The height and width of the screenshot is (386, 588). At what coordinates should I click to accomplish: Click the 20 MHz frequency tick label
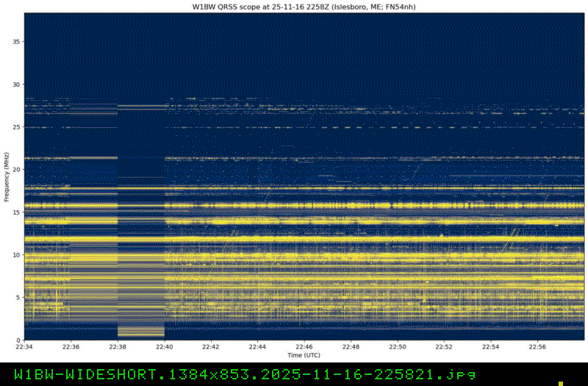coord(16,170)
